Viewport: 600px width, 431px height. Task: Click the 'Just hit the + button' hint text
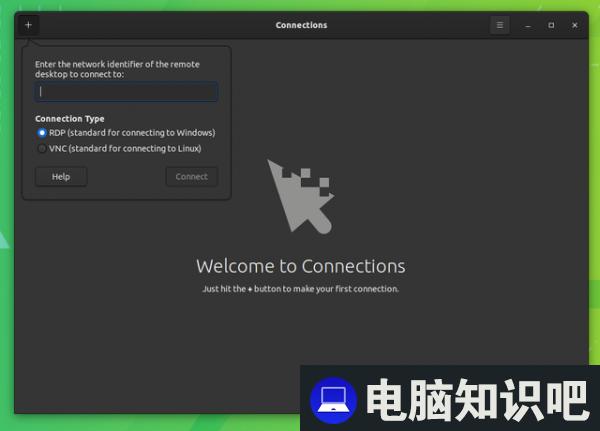[301, 289]
